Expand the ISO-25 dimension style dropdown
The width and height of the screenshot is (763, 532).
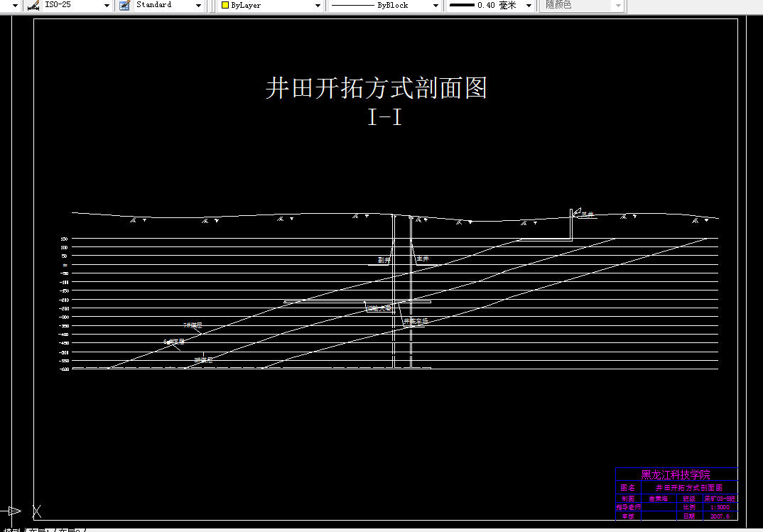click(x=107, y=6)
